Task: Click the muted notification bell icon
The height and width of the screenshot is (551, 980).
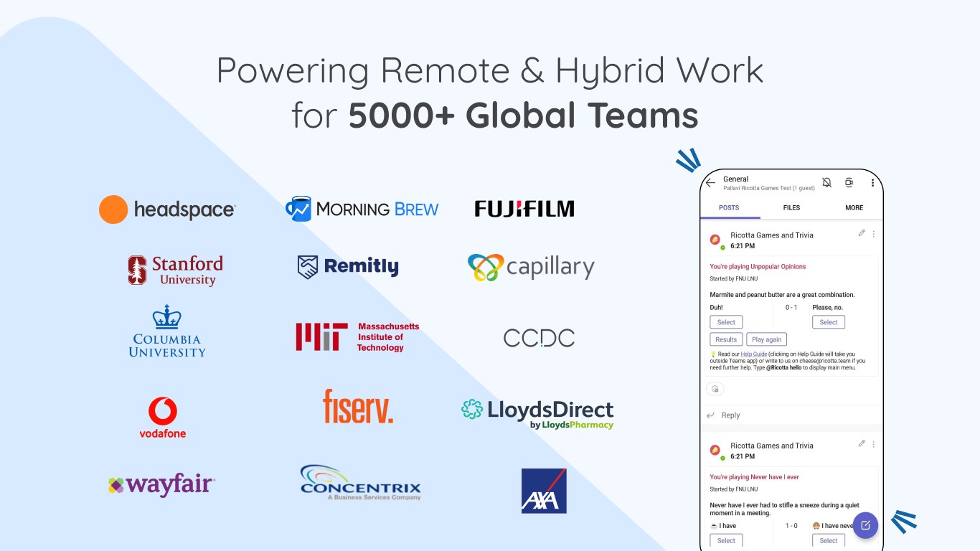Action: (826, 183)
